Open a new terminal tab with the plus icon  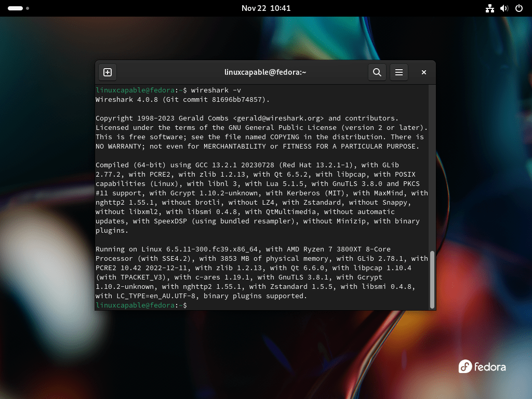coord(108,72)
